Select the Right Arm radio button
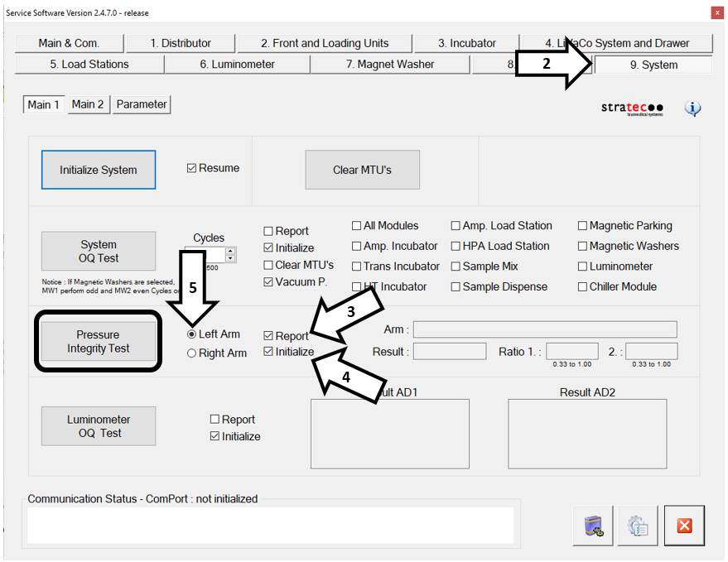Image resolution: width=728 pixels, height=562 pixels. [192, 353]
